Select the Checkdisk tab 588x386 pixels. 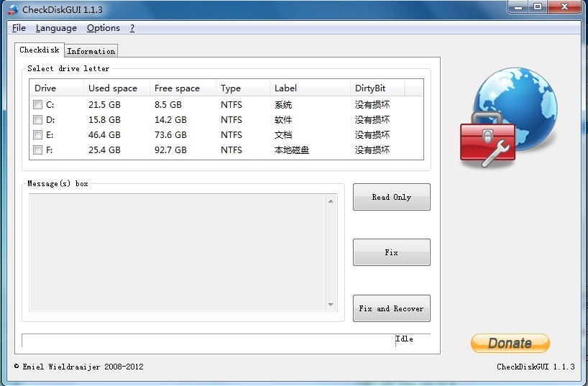tap(40, 50)
